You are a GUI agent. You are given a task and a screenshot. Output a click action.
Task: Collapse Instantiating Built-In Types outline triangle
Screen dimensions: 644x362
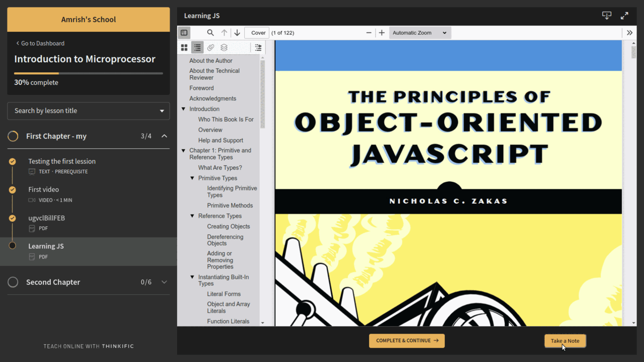(x=192, y=277)
